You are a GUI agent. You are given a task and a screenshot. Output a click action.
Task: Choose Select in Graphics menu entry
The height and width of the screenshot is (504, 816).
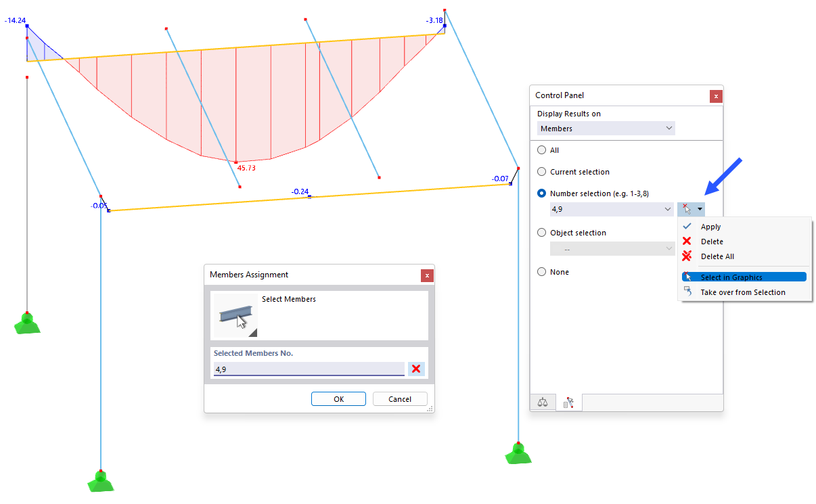[x=744, y=277]
